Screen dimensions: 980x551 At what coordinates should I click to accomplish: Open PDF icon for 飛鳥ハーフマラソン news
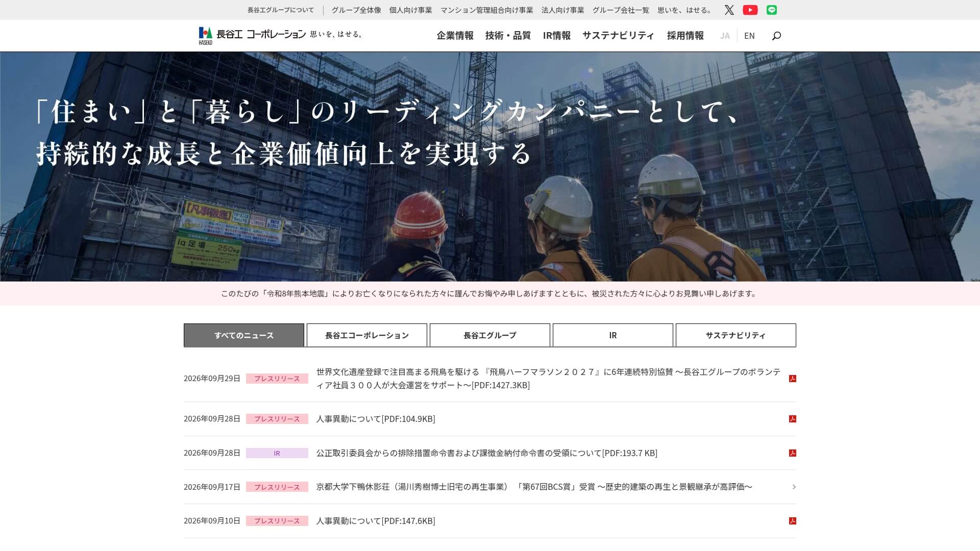point(792,379)
